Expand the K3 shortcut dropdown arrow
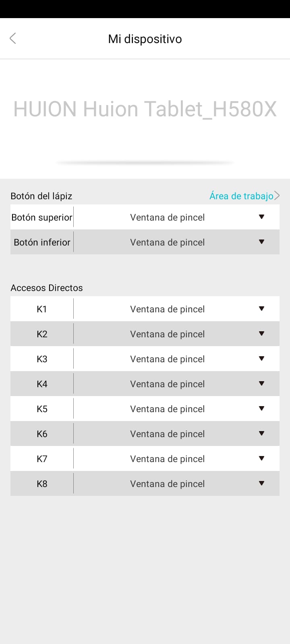Screen dimensions: 290x644 pyautogui.click(x=261, y=359)
